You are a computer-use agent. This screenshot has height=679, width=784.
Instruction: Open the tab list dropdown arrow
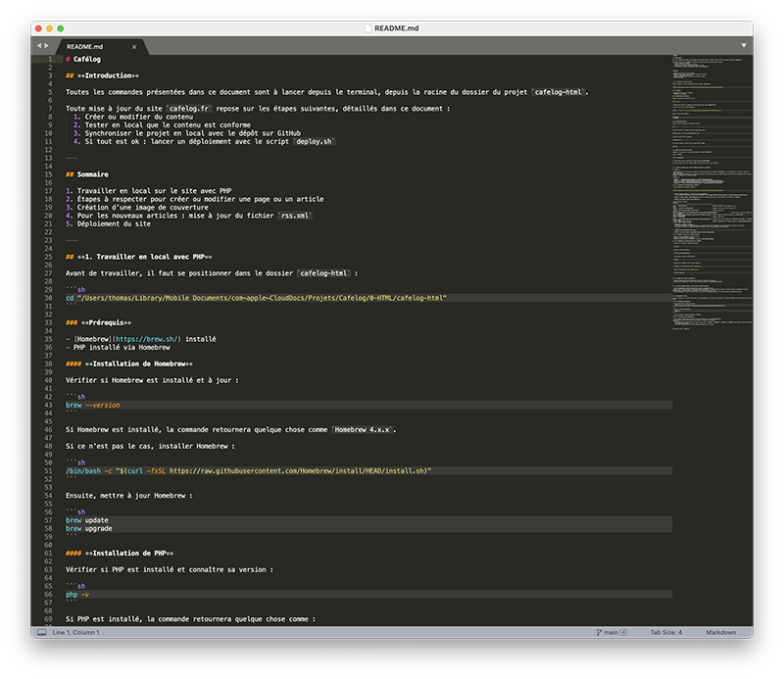(x=743, y=45)
